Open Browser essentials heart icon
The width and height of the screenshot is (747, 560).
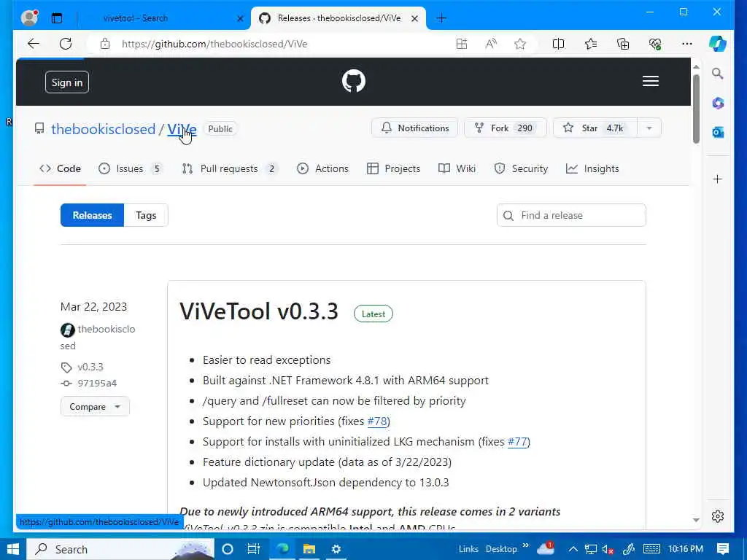click(655, 44)
